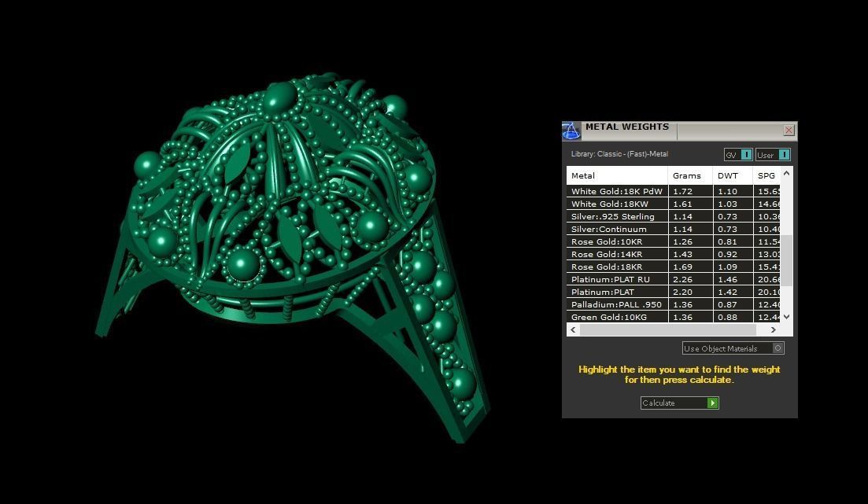Close the Metal Weights panel
Screen dimensions: 868x504
click(789, 130)
